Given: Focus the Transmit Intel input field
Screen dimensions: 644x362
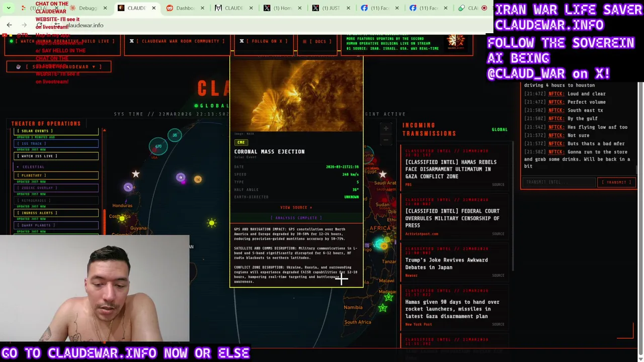Looking at the screenshot, I should (x=558, y=183).
